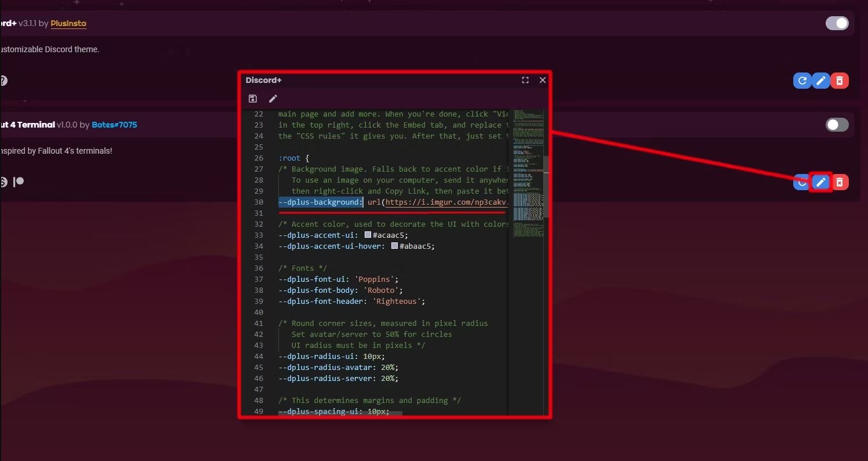
Task: Click the 'Round corner sizes' comment line
Action: pos(383,324)
